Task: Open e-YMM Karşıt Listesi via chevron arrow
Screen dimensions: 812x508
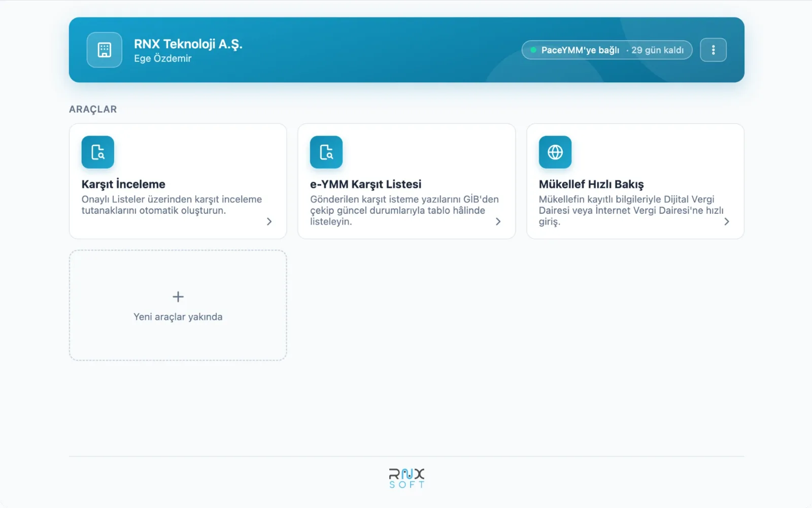Action: (x=498, y=221)
